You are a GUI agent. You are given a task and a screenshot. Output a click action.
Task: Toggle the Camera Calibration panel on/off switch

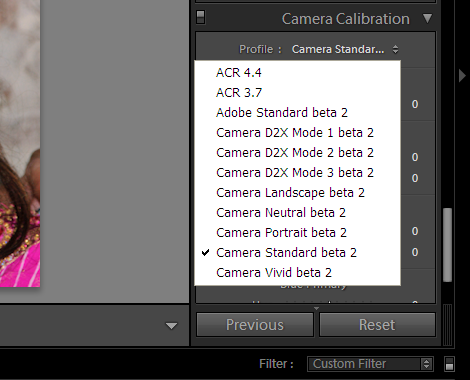[x=201, y=17]
